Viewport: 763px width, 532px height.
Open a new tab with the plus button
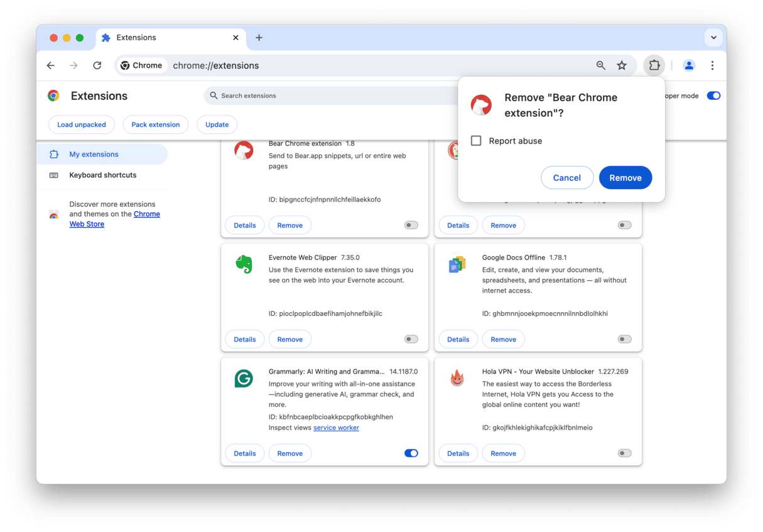click(x=259, y=38)
